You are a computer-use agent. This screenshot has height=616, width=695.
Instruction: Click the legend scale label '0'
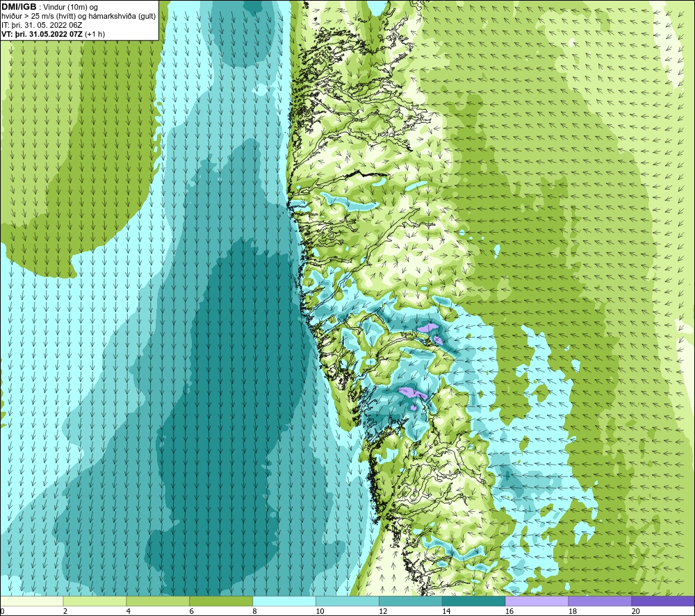coord(2,611)
